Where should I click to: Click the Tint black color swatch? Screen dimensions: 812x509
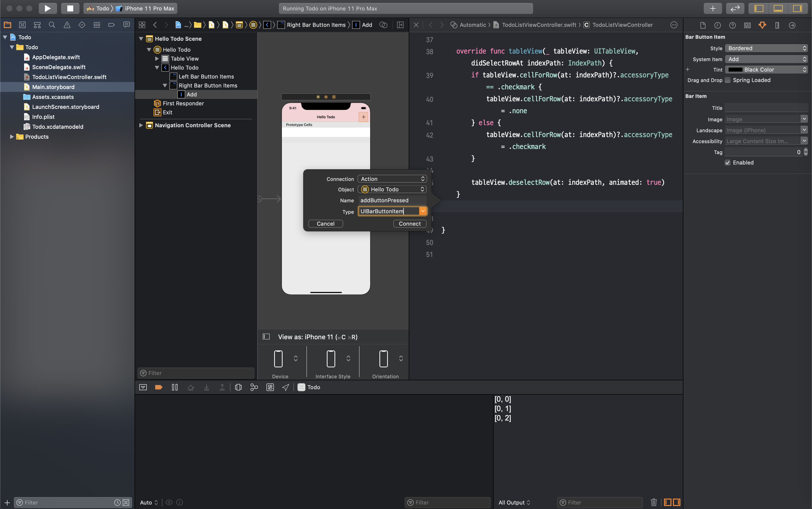point(735,70)
